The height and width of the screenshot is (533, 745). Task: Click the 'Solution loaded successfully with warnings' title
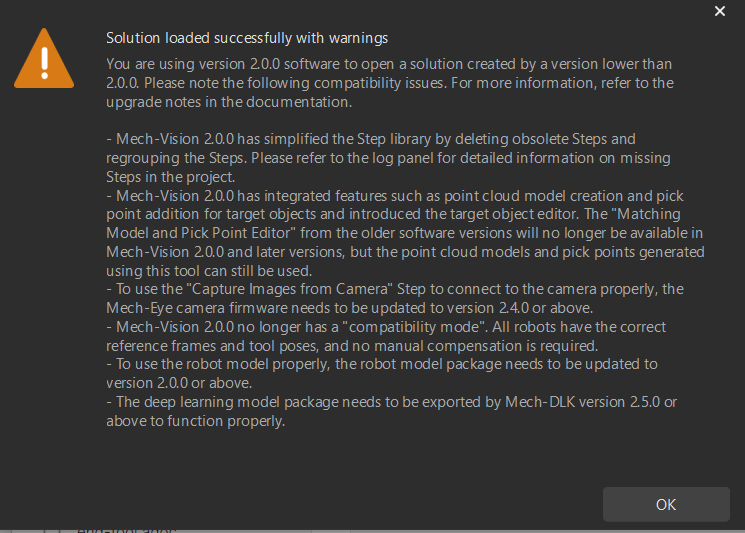[x=247, y=39]
